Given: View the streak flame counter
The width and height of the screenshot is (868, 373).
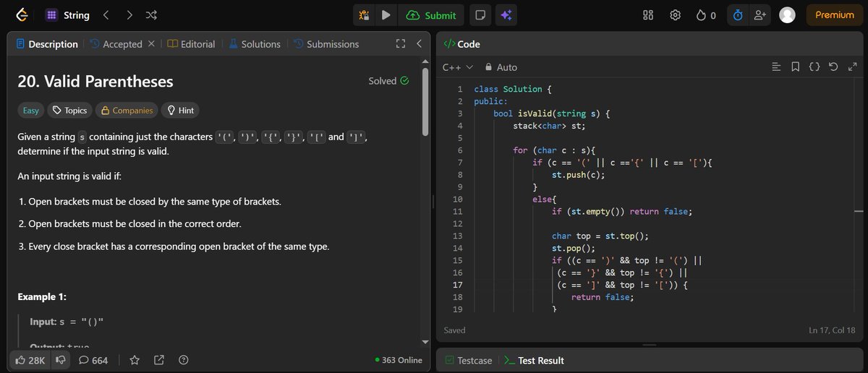Looking at the screenshot, I should [x=706, y=15].
